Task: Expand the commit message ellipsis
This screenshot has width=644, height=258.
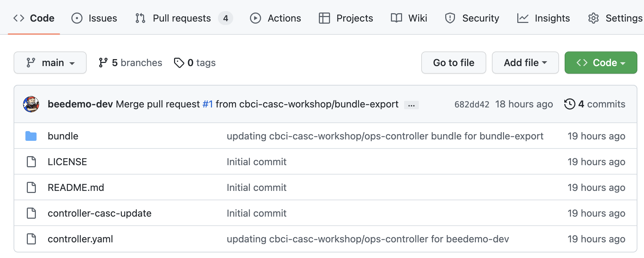Action: [411, 105]
